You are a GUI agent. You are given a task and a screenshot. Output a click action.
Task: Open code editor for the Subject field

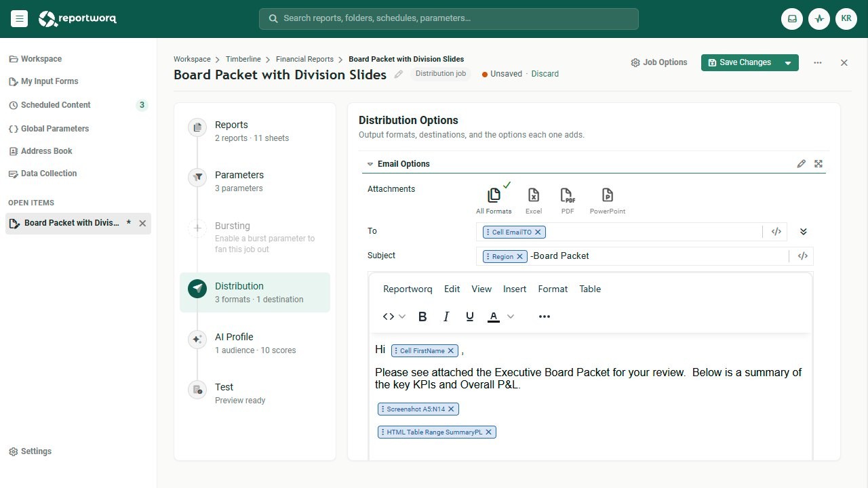click(x=803, y=256)
